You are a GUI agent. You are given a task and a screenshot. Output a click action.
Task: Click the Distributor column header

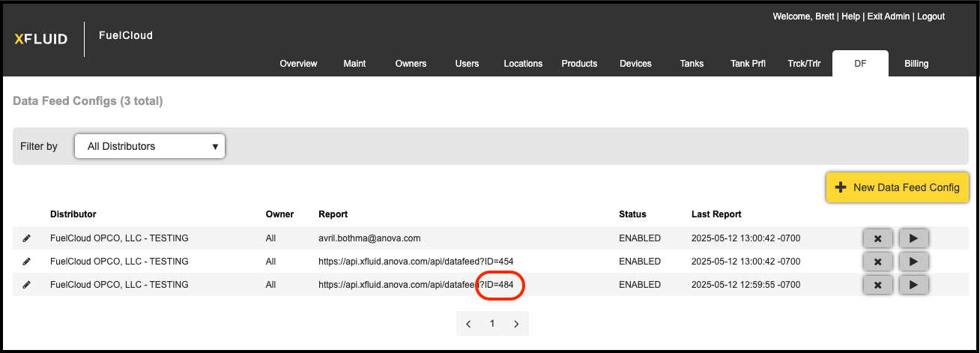[73, 214]
